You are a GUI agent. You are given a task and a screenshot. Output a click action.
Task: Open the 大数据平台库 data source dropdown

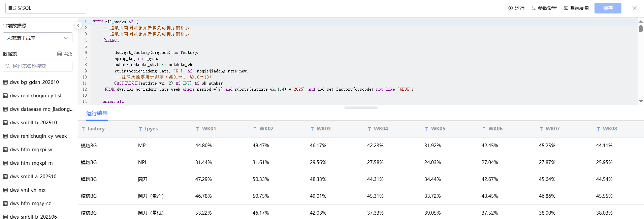point(37,38)
